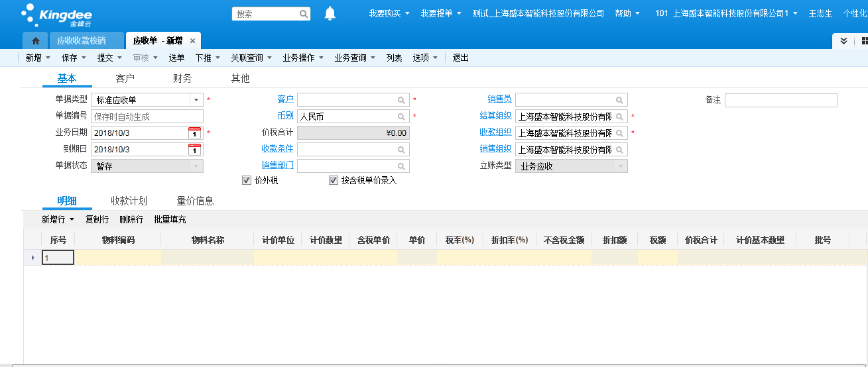868x367 pixels.
Task: Toggle the 价外税 checkbox
Action: pyautogui.click(x=247, y=180)
